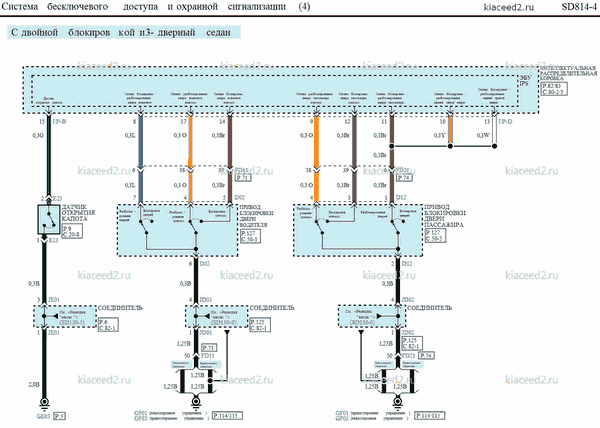Click the blue double-lock 3-door sedan banner
Image resolution: width=600 pixels, height=428 pixels.
[x=124, y=32]
